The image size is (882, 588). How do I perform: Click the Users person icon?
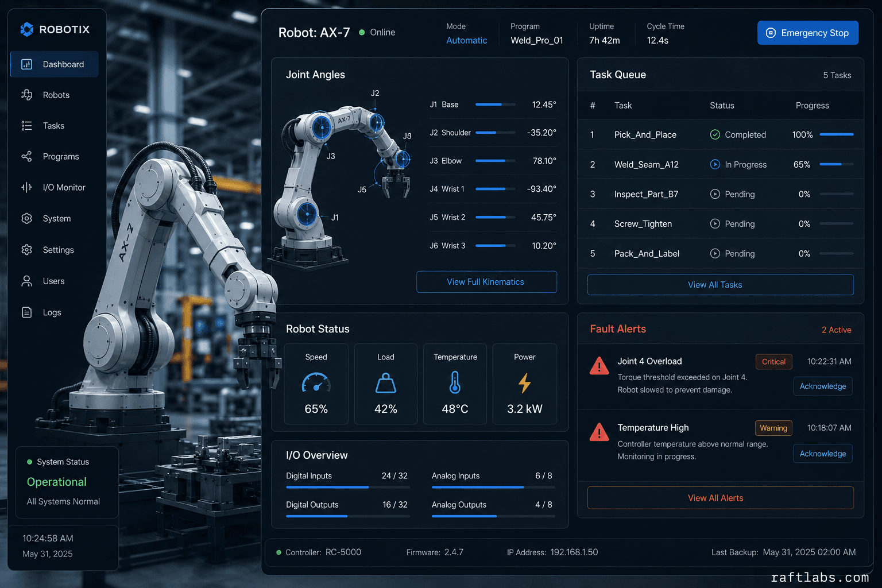(x=26, y=281)
